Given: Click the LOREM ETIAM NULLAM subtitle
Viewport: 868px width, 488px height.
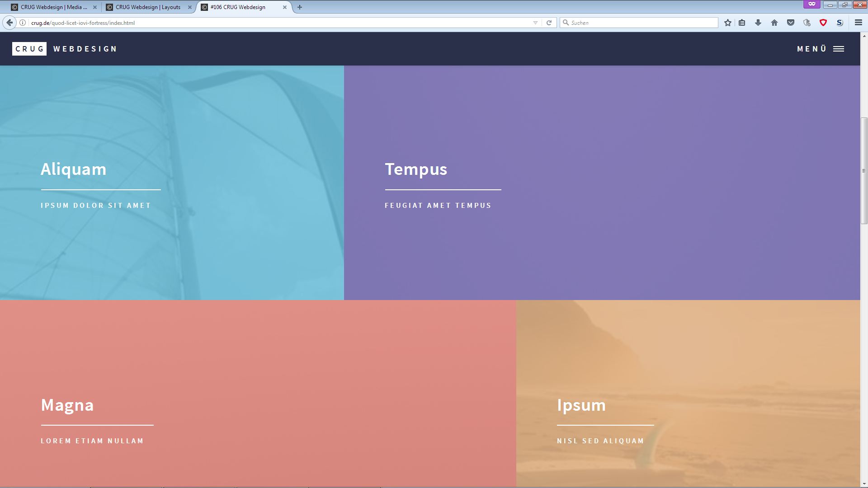Looking at the screenshot, I should [x=92, y=441].
